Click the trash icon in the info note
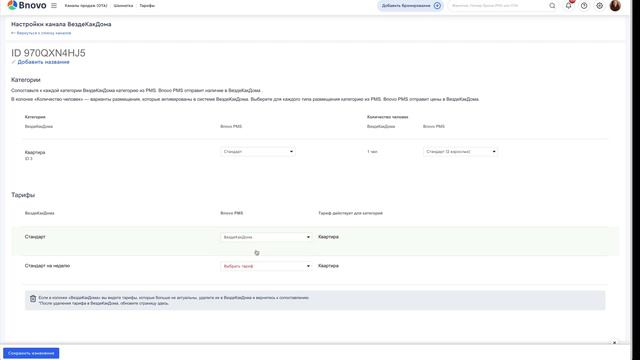Viewport: 640px width, 360px height. (33, 299)
